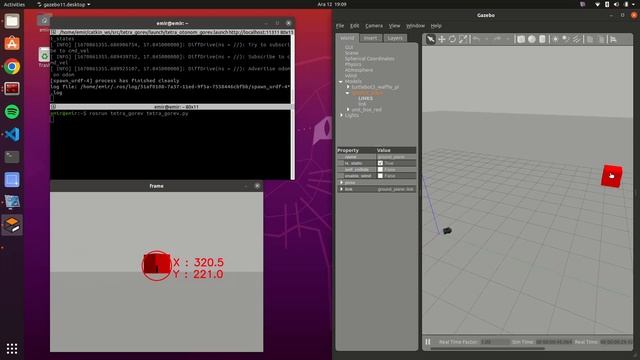Select the arrow selection mode in Gazebo toolbar
This screenshot has width=640, height=360.
(431, 39)
